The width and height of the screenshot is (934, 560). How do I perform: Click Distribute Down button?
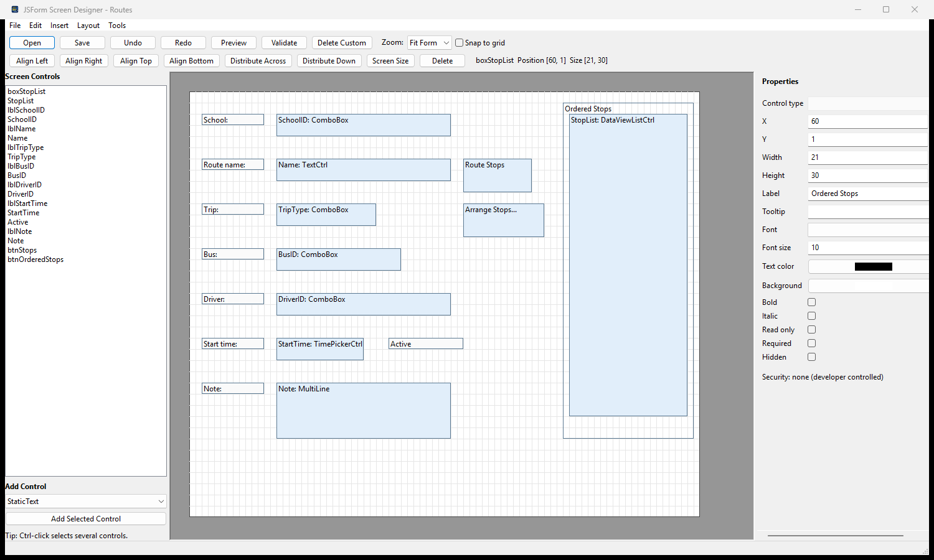329,61
